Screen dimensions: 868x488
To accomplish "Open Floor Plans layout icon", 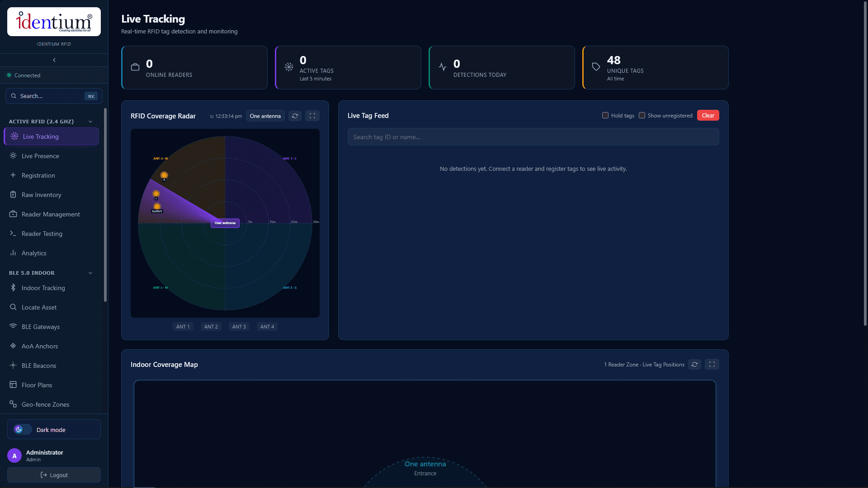I will [x=13, y=385].
